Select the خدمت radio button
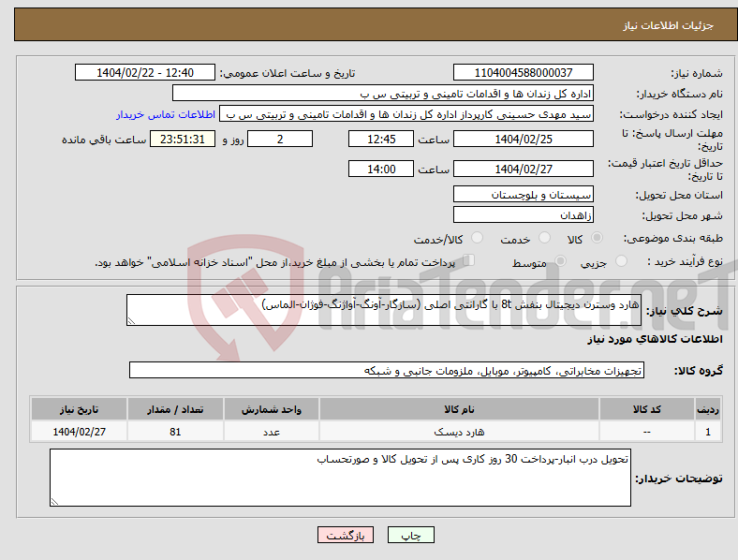Image resolution: width=738 pixels, height=560 pixels. pos(544,238)
